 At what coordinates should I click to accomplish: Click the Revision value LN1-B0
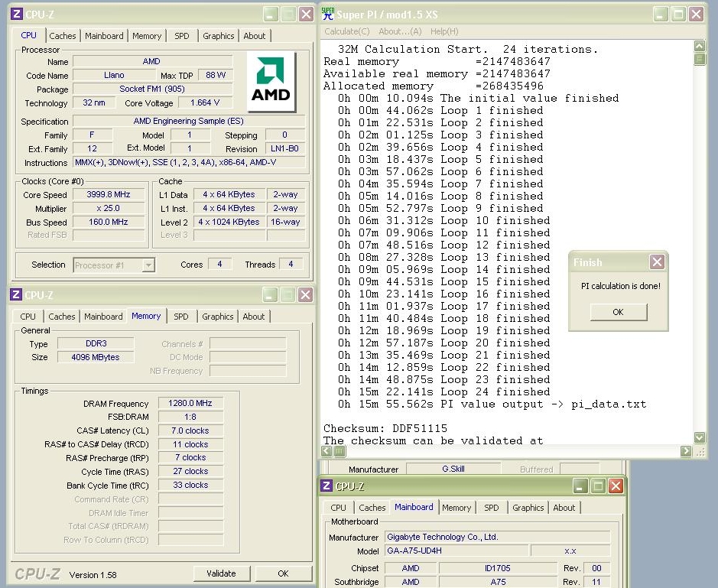tap(284, 148)
